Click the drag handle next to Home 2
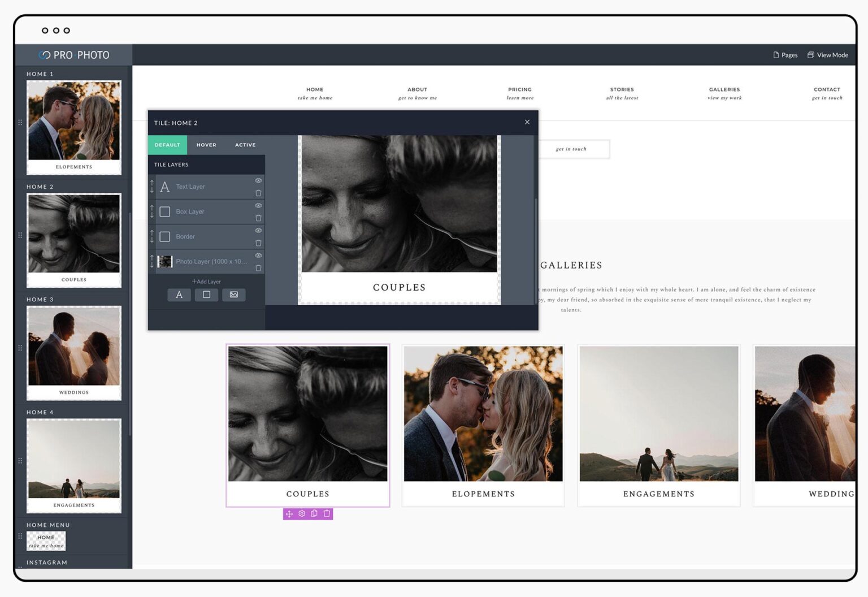The image size is (868, 597). [20, 235]
